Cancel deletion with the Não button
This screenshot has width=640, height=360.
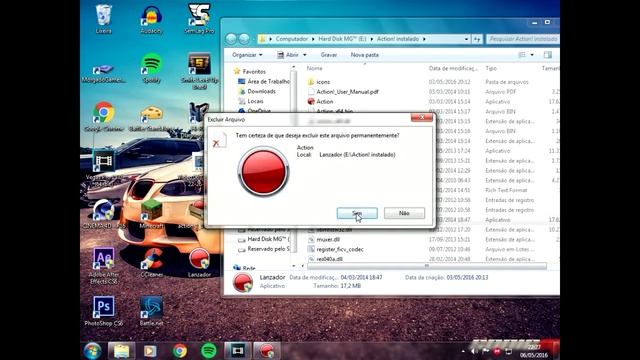[404, 213]
